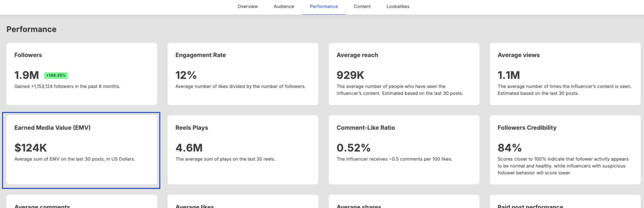The image size is (644, 208).
Task: Click the Reels Plays 4.6M value
Action: [x=189, y=148]
